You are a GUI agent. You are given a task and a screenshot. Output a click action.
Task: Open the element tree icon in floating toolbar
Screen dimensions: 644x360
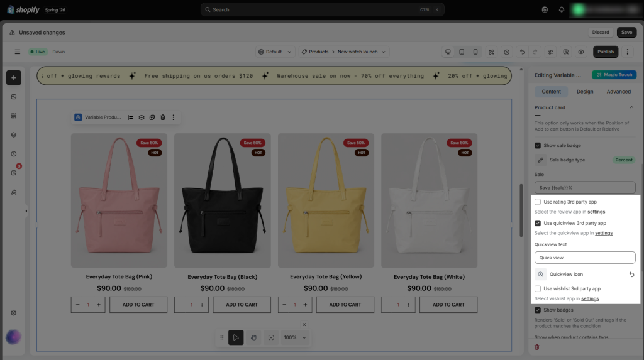(x=131, y=117)
